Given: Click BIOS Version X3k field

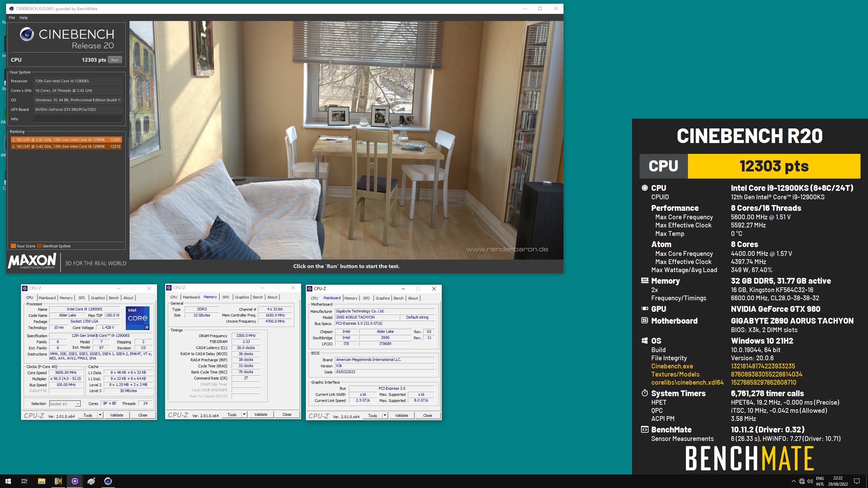Looking at the screenshot, I should 385,366.
